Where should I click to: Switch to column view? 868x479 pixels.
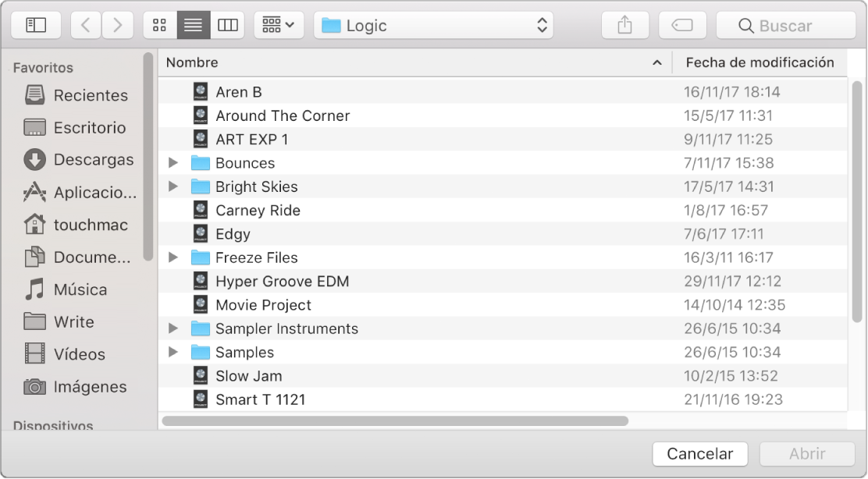(227, 25)
